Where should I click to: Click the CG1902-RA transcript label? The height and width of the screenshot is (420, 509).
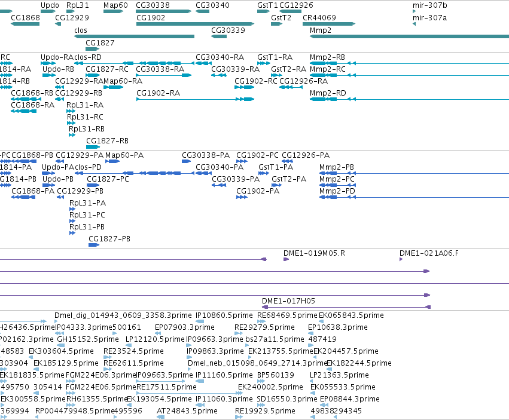(158, 93)
